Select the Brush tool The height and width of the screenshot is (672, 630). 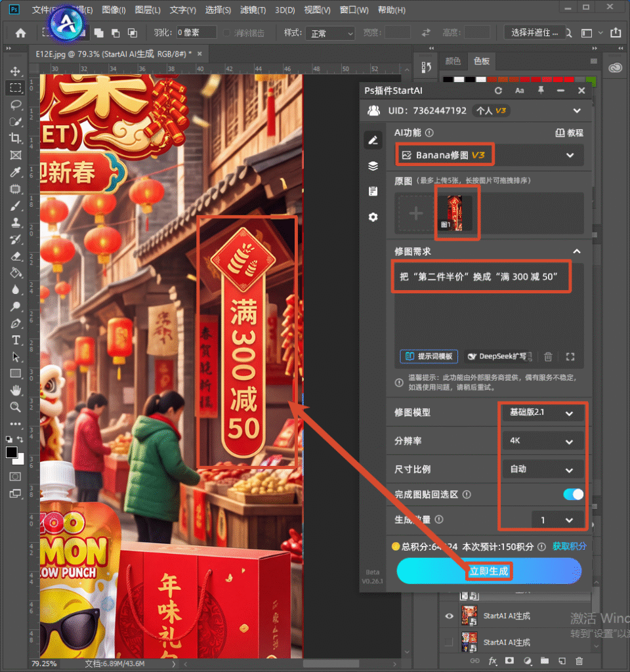click(x=16, y=205)
